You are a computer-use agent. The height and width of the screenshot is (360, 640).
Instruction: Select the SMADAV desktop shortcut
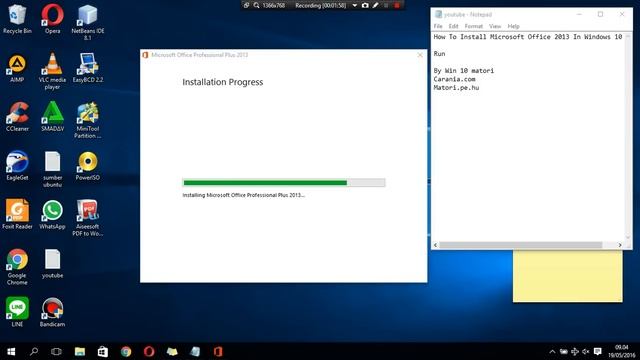point(52,117)
